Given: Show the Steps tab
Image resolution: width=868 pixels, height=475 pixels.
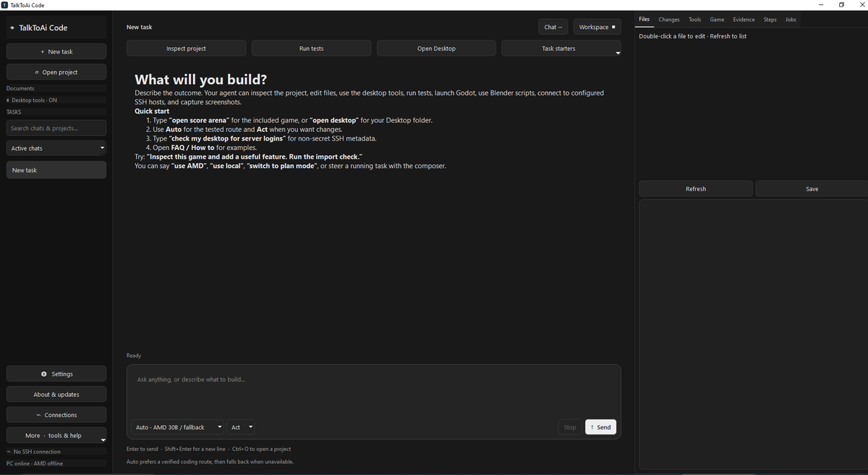Looking at the screenshot, I should click(770, 20).
